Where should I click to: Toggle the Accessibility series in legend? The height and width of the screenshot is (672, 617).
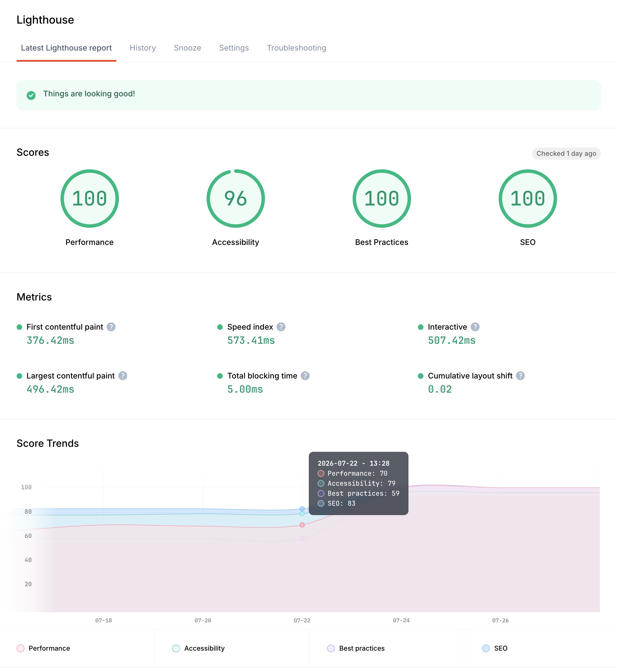198,648
